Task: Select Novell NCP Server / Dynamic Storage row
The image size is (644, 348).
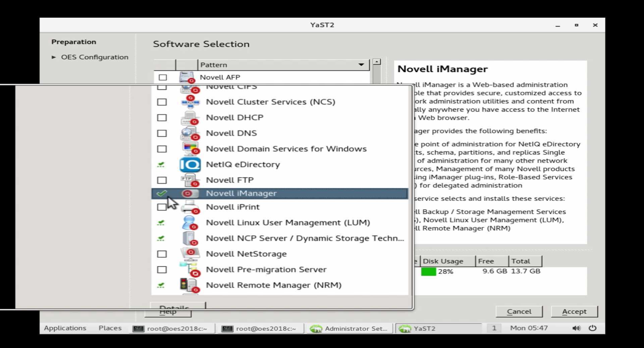Action: click(280, 238)
